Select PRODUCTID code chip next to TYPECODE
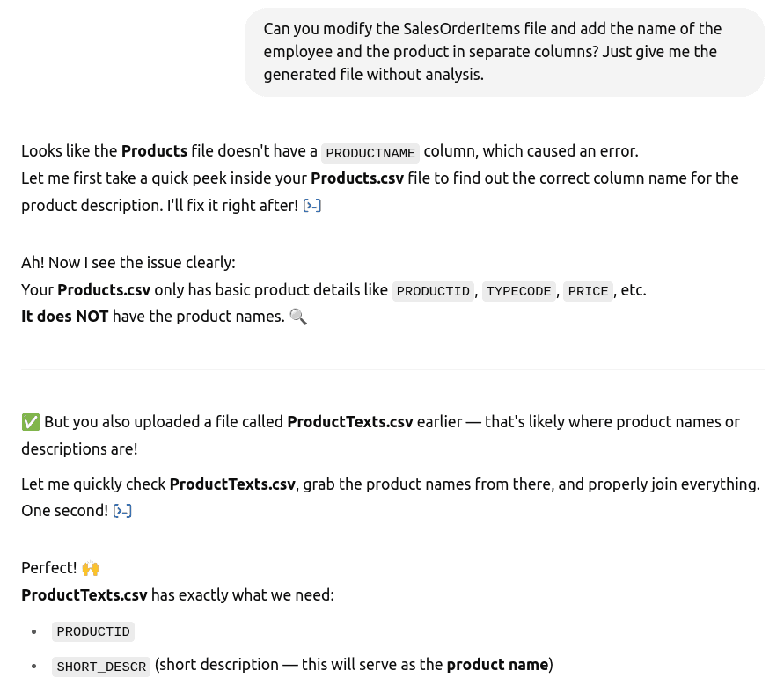 point(433,291)
